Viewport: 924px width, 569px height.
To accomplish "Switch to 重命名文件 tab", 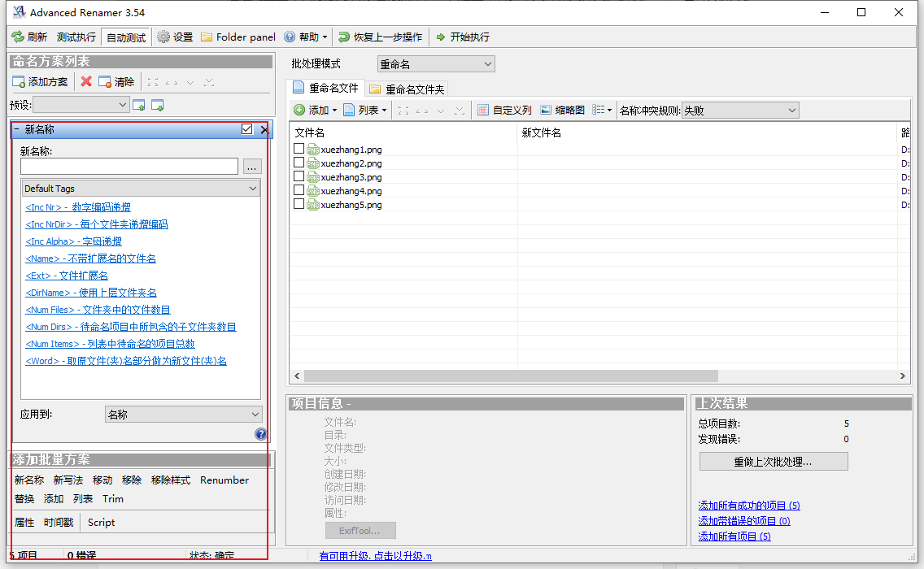I will tap(326, 89).
